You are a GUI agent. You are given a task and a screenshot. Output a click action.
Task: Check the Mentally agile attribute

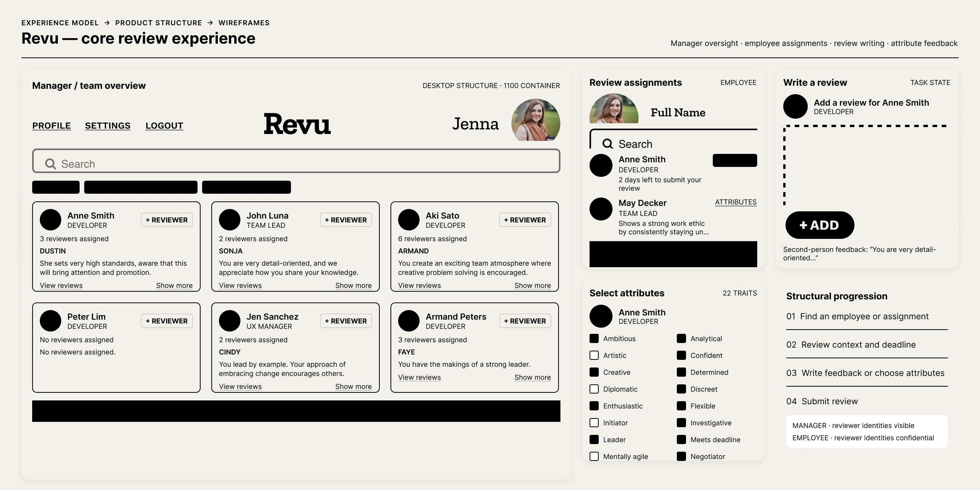pos(594,456)
